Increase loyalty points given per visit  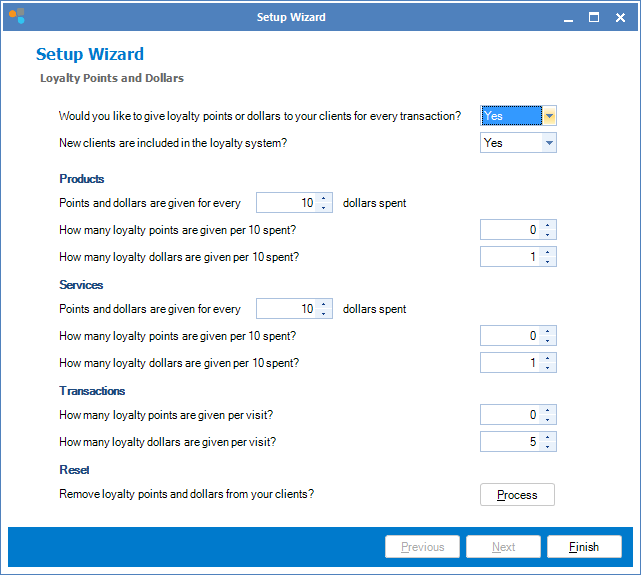(x=547, y=410)
